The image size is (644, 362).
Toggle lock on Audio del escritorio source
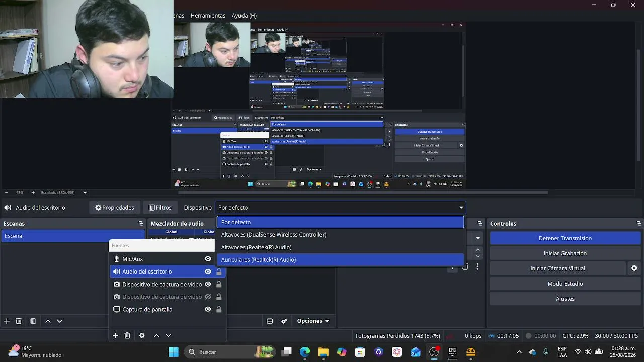click(219, 271)
